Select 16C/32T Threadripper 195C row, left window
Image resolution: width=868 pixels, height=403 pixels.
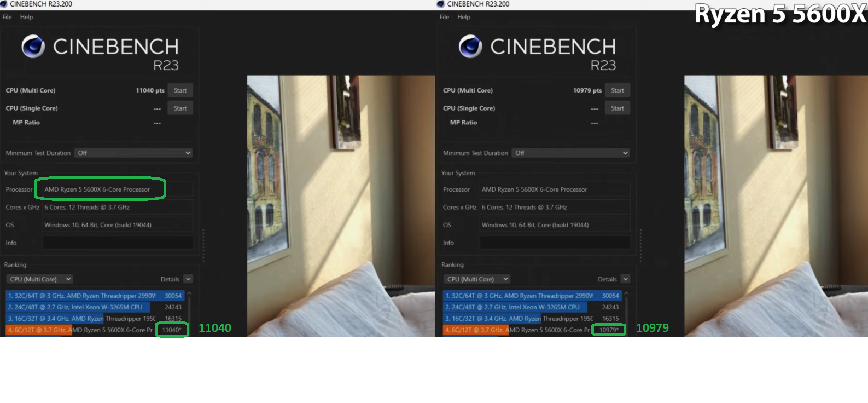[x=95, y=319]
